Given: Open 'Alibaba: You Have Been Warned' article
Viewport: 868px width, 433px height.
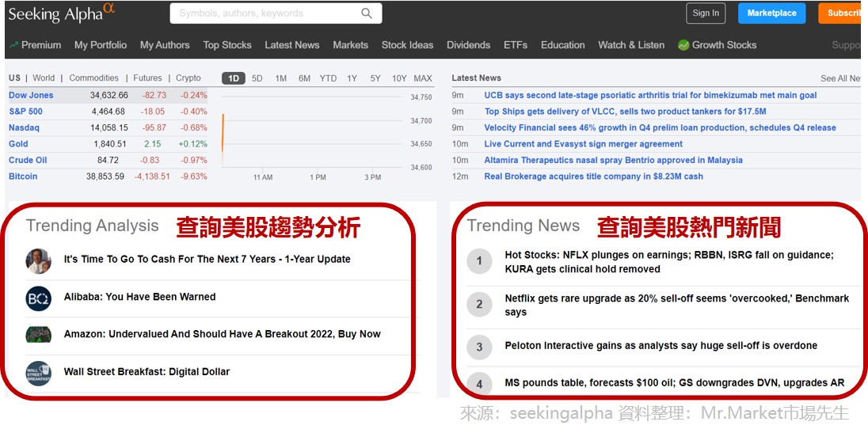Looking at the screenshot, I should click(x=139, y=297).
